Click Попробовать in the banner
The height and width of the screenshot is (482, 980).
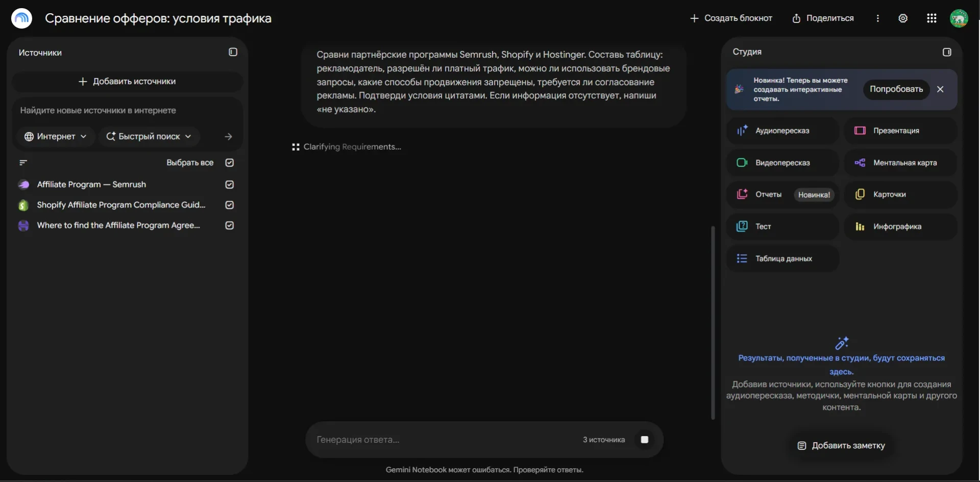click(x=896, y=89)
